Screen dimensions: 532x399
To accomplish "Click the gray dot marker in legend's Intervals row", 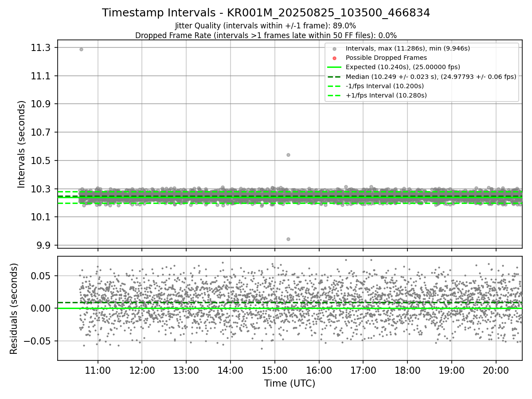I will pyautogui.click(x=334, y=49).
